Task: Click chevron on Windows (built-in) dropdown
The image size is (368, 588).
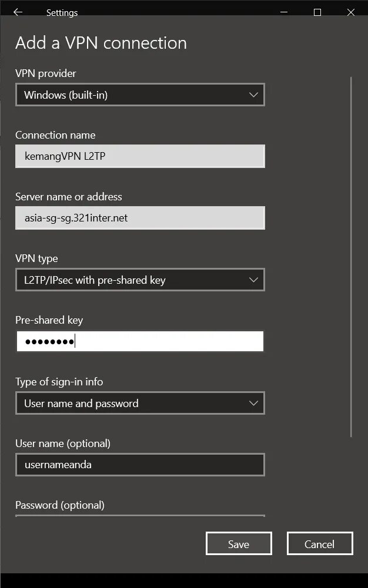Action: click(x=253, y=95)
